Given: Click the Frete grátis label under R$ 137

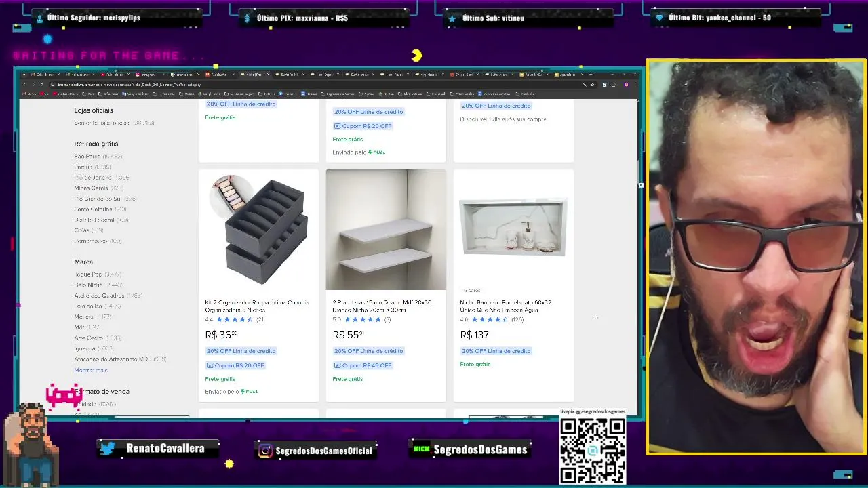Looking at the screenshot, I should pyautogui.click(x=475, y=364).
